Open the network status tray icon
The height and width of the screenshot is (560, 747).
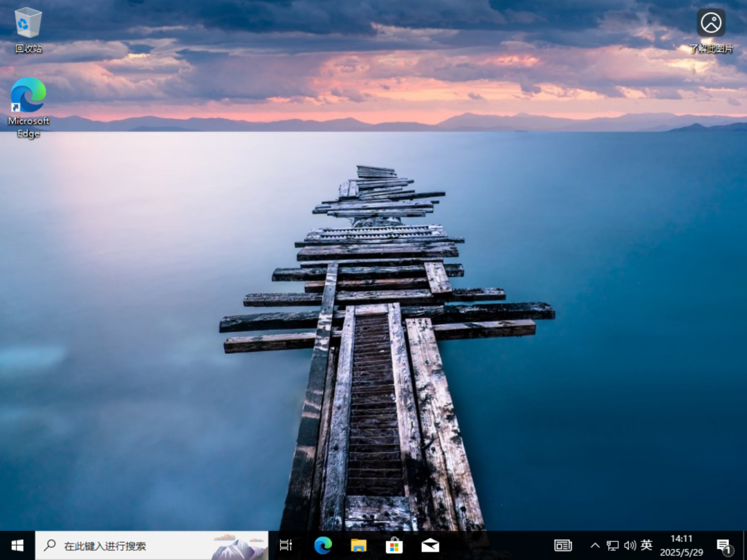pyautogui.click(x=612, y=545)
